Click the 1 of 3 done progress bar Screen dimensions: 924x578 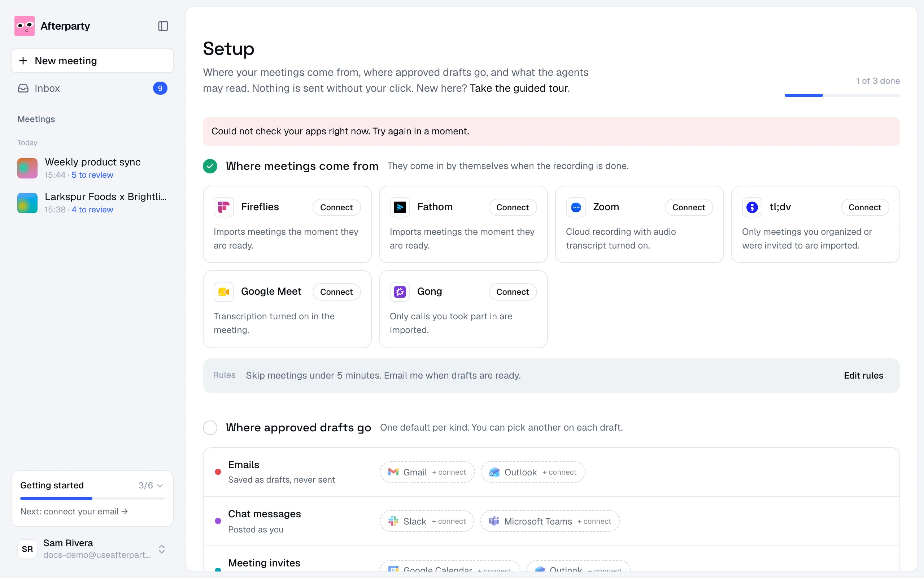tap(842, 95)
